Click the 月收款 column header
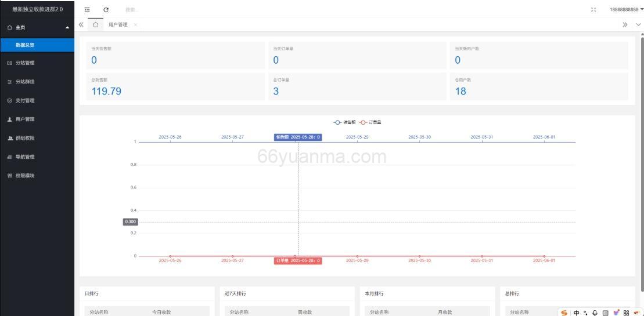 [x=445, y=313]
